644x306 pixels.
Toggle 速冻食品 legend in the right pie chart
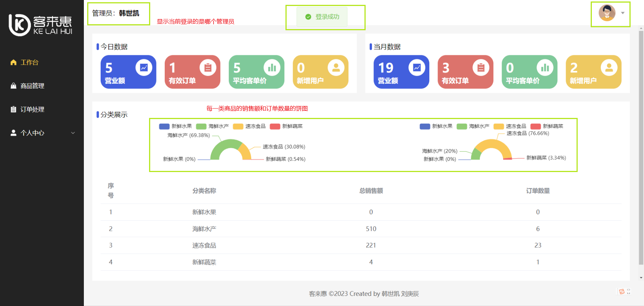coord(510,126)
